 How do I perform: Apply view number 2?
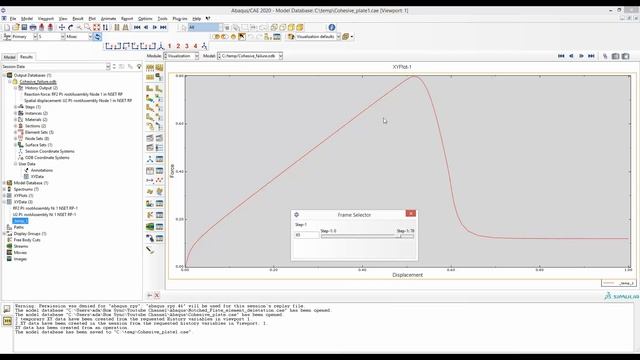coord(178,46)
